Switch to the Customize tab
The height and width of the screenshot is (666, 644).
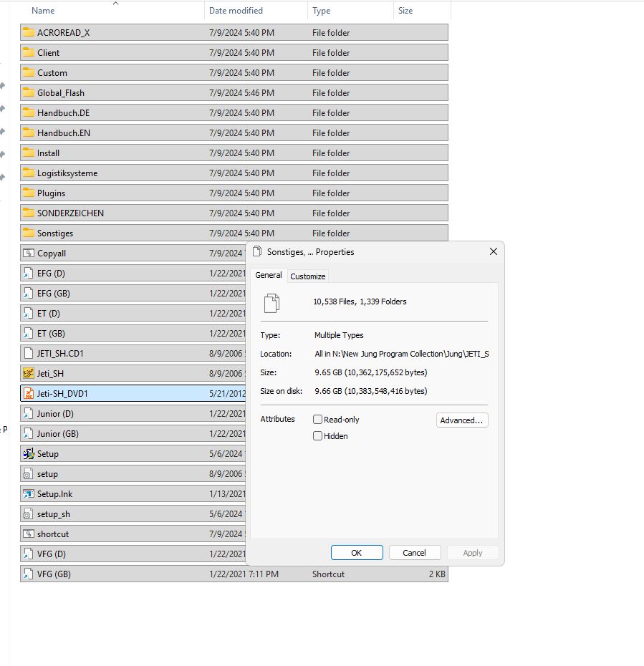click(x=308, y=276)
